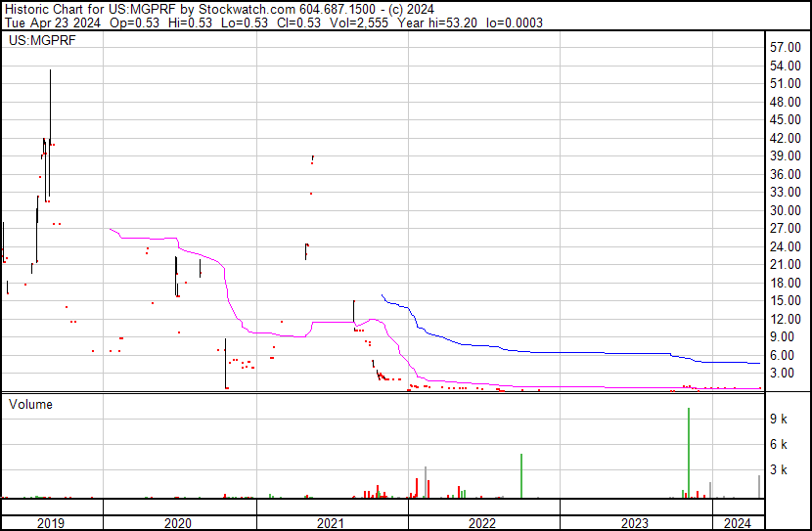This screenshot has height=531, width=812.
Task: Click the Volume panel label
Action: 31,405
